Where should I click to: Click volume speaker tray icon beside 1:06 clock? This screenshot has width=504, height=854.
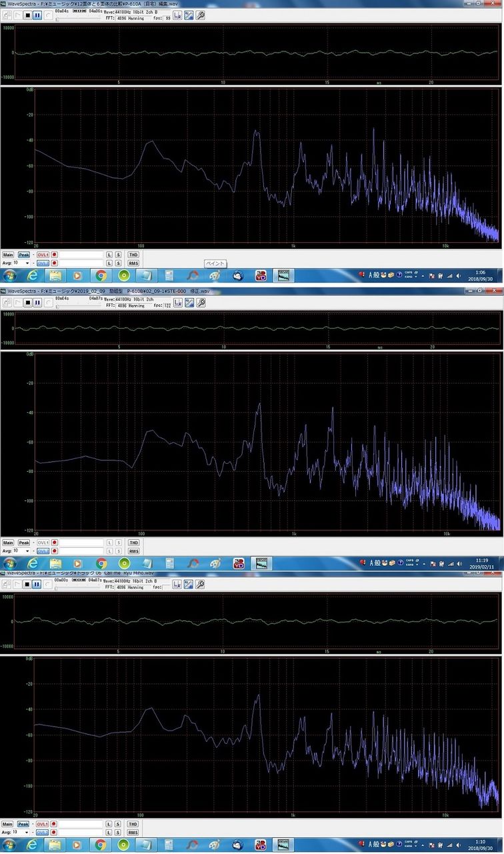pos(458,275)
